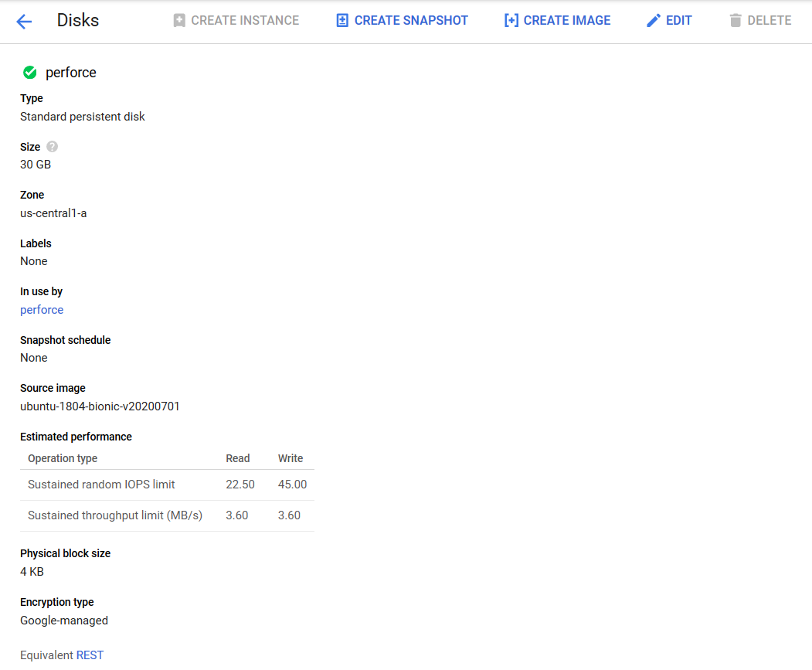
Task: Click the Source image label
Action: coord(53,388)
